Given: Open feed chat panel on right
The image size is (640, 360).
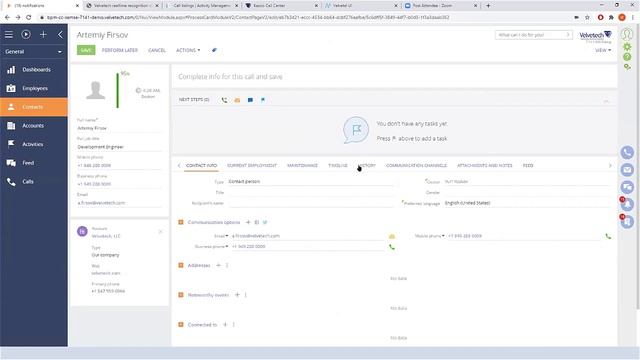Looking at the screenshot, I should pos(627,187).
